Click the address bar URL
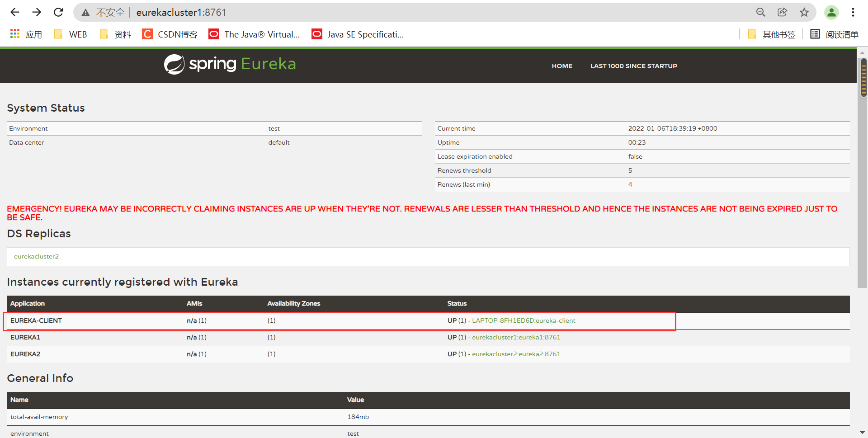The height and width of the screenshot is (438, 868). [181, 13]
